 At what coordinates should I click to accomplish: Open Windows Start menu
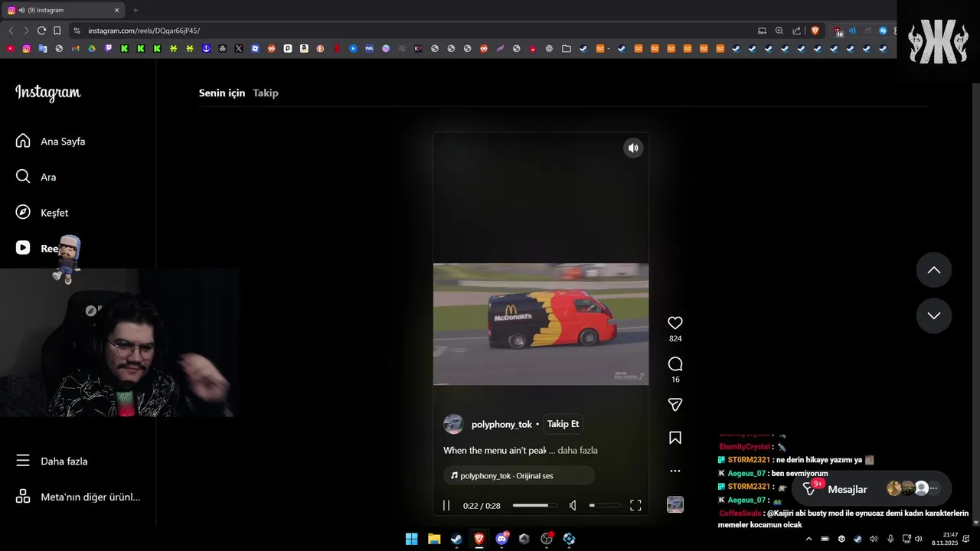pyautogui.click(x=412, y=539)
